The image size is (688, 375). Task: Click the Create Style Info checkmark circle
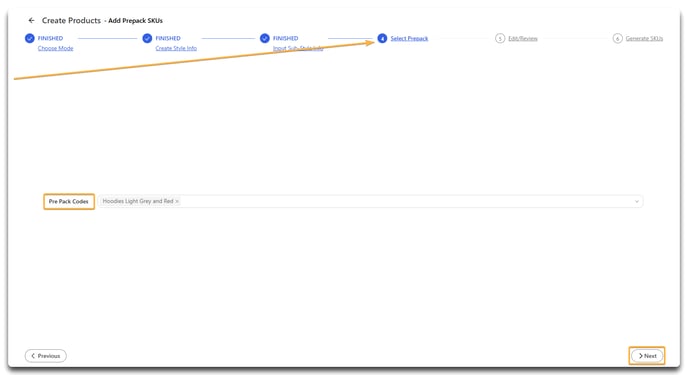(x=147, y=38)
